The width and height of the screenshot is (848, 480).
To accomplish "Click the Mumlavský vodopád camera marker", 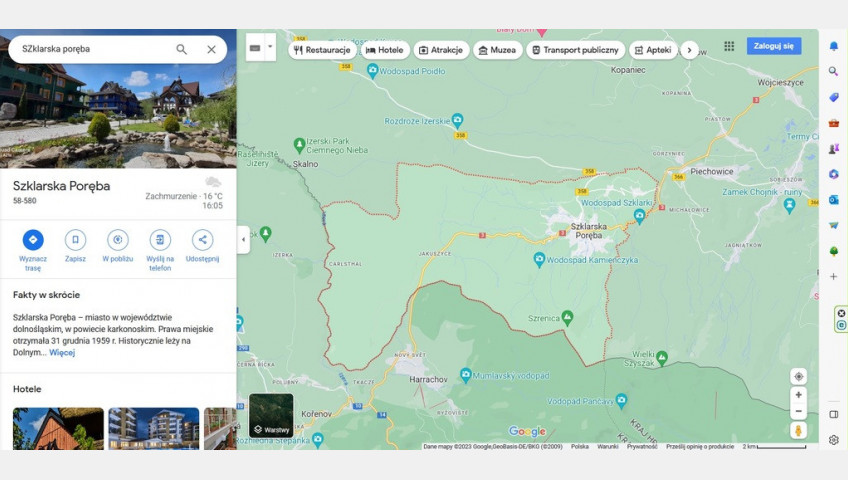I will click(466, 375).
